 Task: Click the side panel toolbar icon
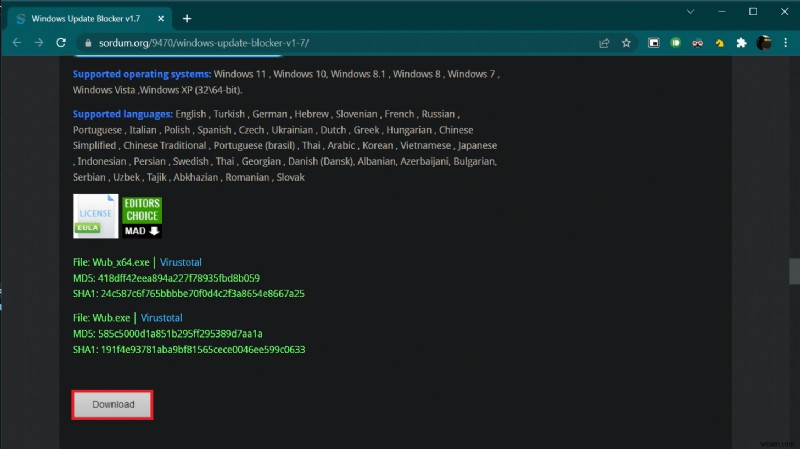[654, 43]
